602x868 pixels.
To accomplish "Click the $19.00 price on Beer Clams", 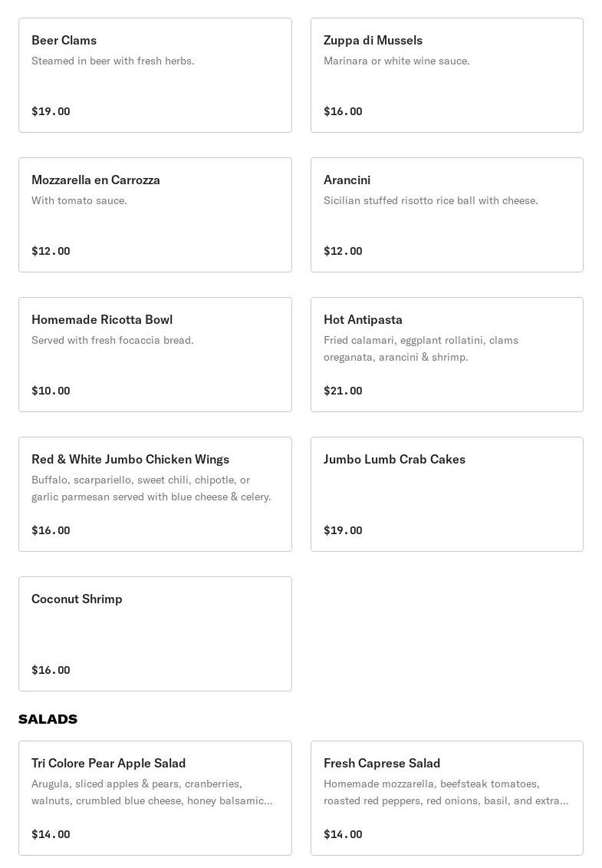I will click(x=51, y=111).
